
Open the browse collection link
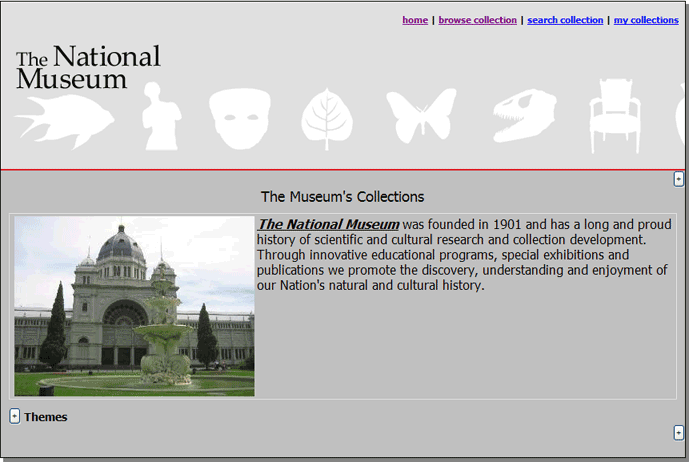coord(477,20)
